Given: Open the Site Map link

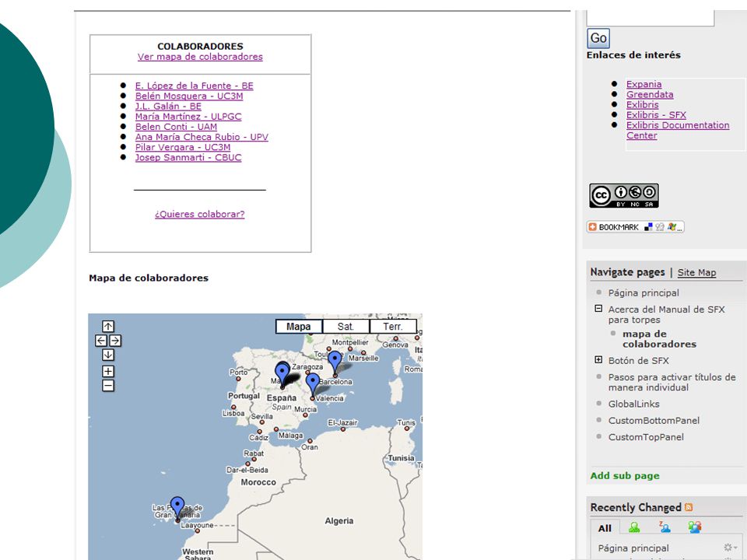Looking at the screenshot, I should [x=697, y=272].
